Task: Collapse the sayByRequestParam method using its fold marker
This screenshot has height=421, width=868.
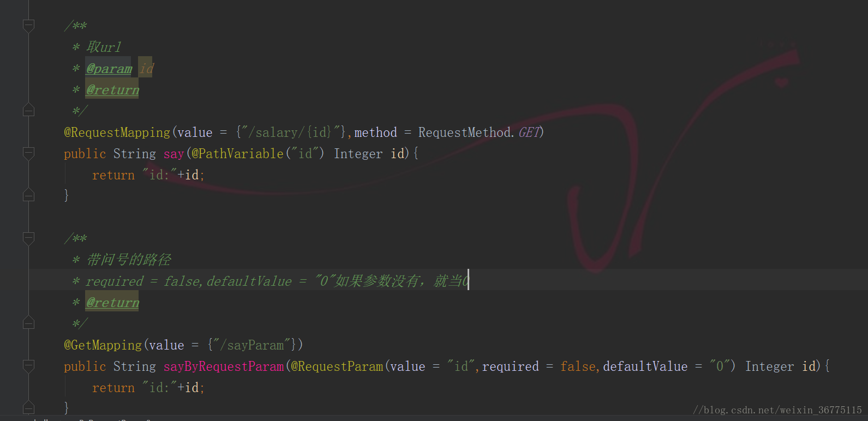Action: click(x=29, y=366)
